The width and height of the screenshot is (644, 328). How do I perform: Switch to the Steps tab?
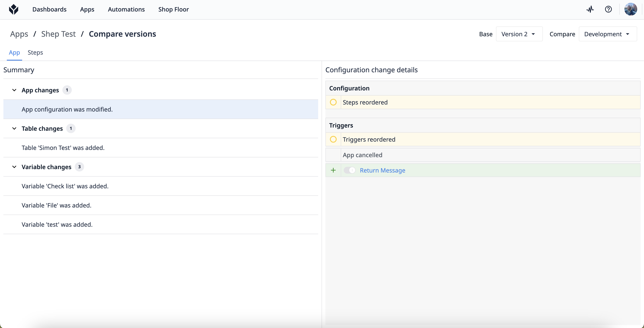point(36,52)
